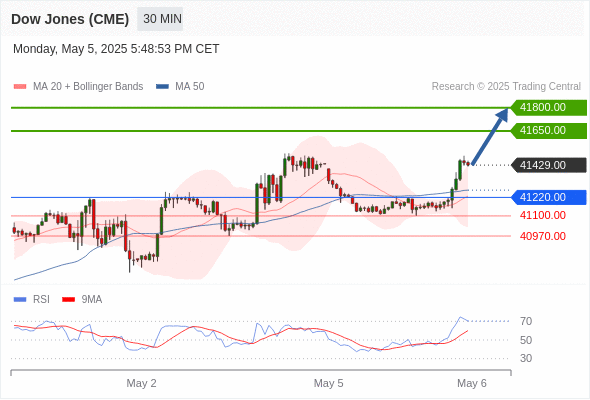Click the May 5 date axis label
Screen dimensions: 590x400
point(328,383)
